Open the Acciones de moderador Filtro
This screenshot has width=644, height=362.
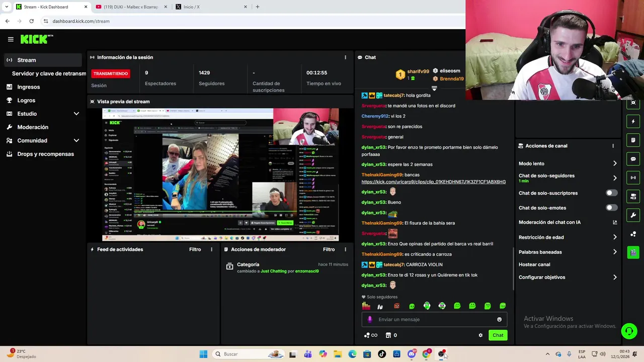[x=329, y=249]
